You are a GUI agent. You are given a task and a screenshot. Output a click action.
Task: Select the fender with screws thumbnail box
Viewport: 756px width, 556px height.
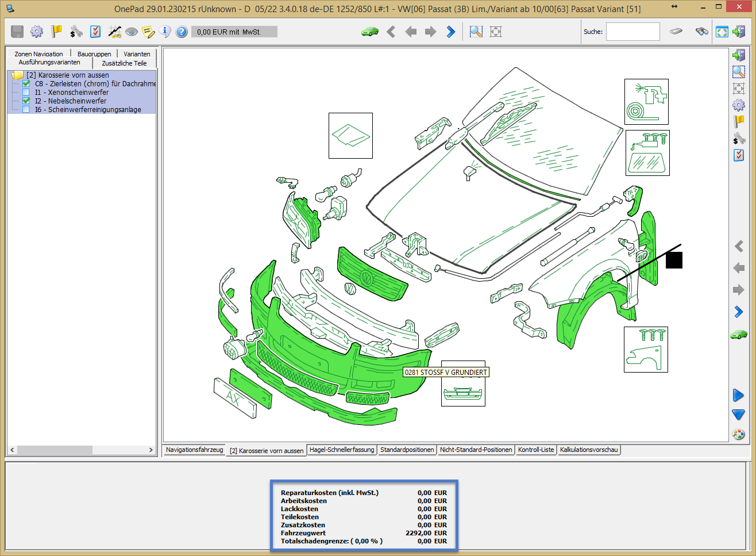tap(646, 350)
